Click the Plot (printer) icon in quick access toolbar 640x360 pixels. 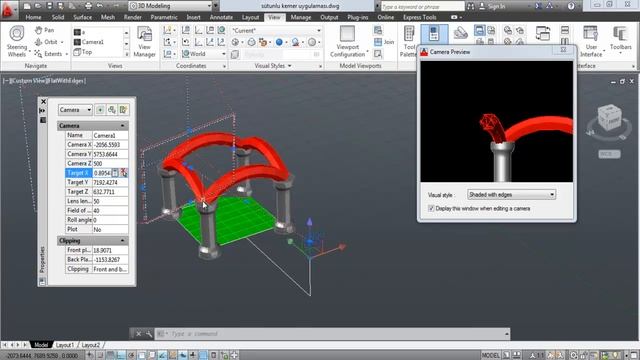click(x=88, y=6)
